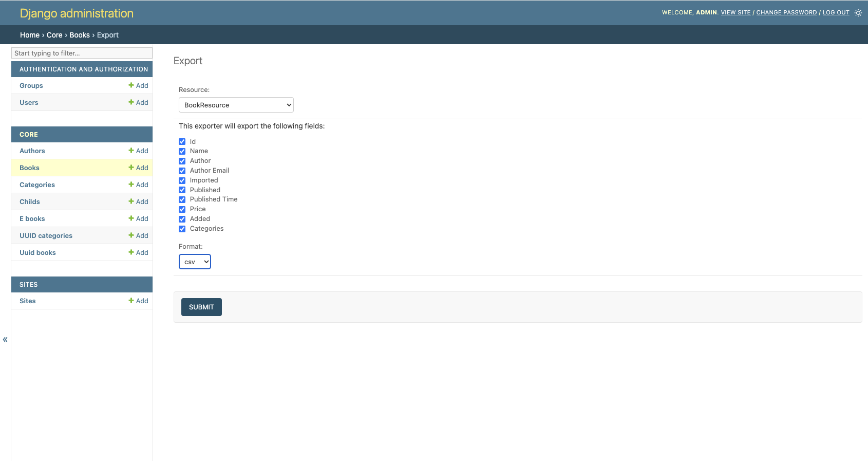Screen dimensions: 868x461
Task: Focus the sidebar filter input field
Action: click(82, 53)
